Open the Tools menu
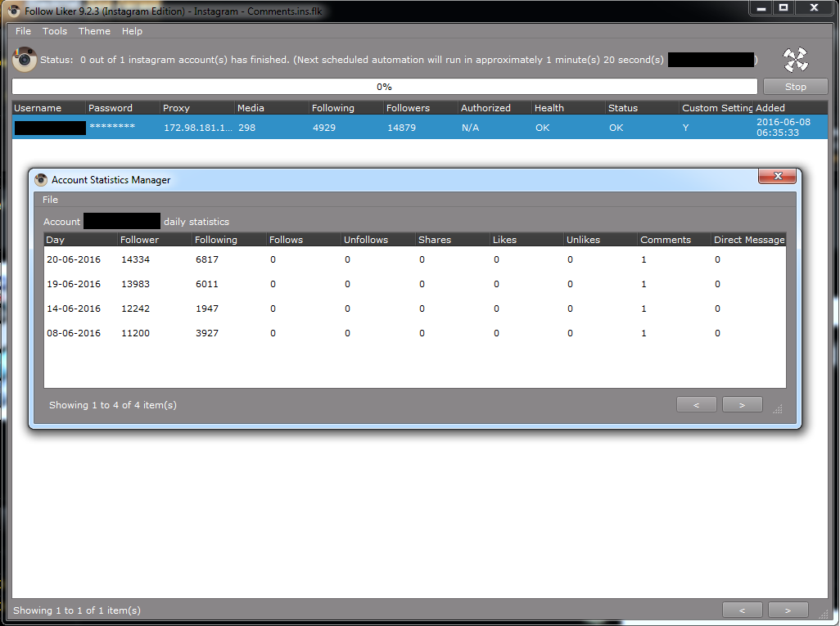 [x=55, y=31]
